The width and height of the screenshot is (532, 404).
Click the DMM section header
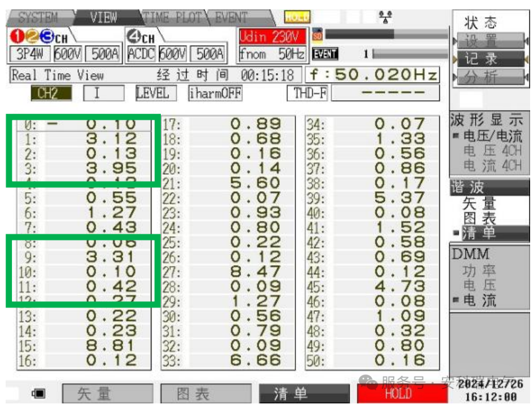pyautogui.click(x=471, y=254)
